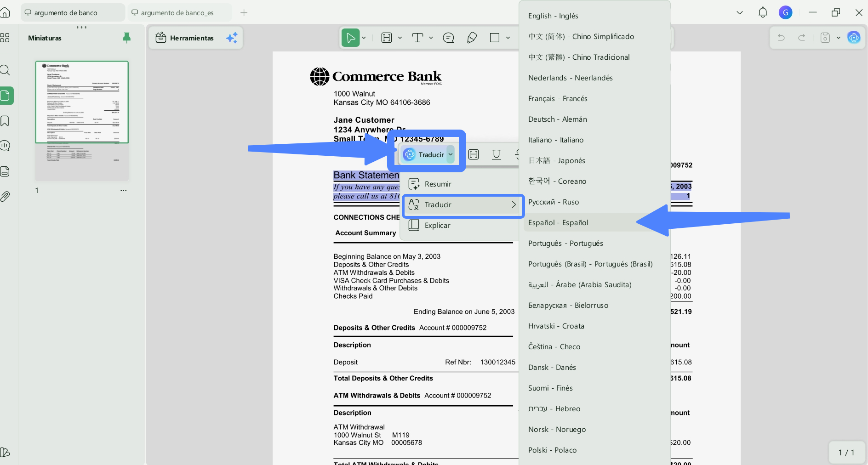This screenshot has width=868, height=465.
Task: Select Italiano - Italiano language
Action: [594, 140]
